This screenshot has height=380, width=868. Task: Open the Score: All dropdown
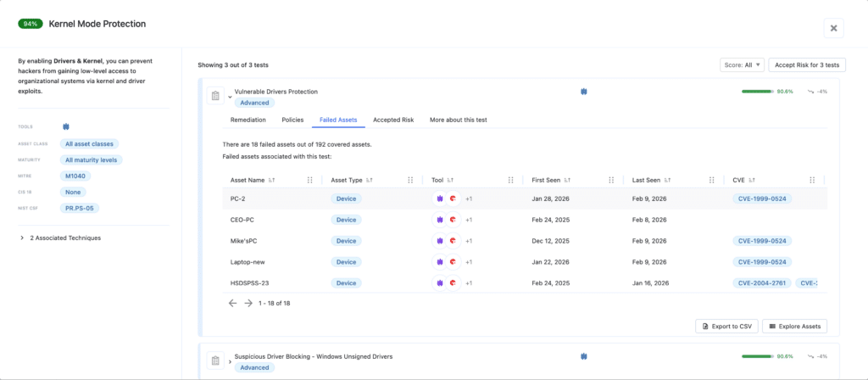(741, 64)
